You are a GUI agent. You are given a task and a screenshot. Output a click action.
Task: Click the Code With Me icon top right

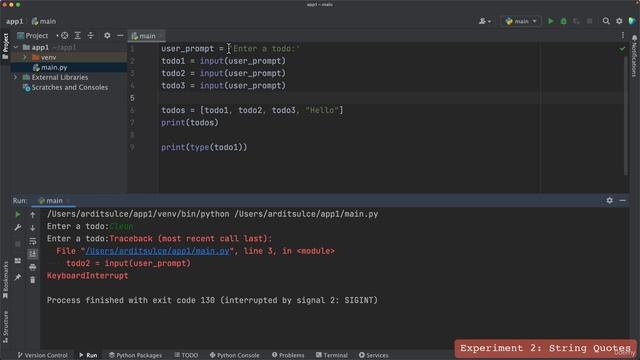pyautogui.click(x=632, y=21)
